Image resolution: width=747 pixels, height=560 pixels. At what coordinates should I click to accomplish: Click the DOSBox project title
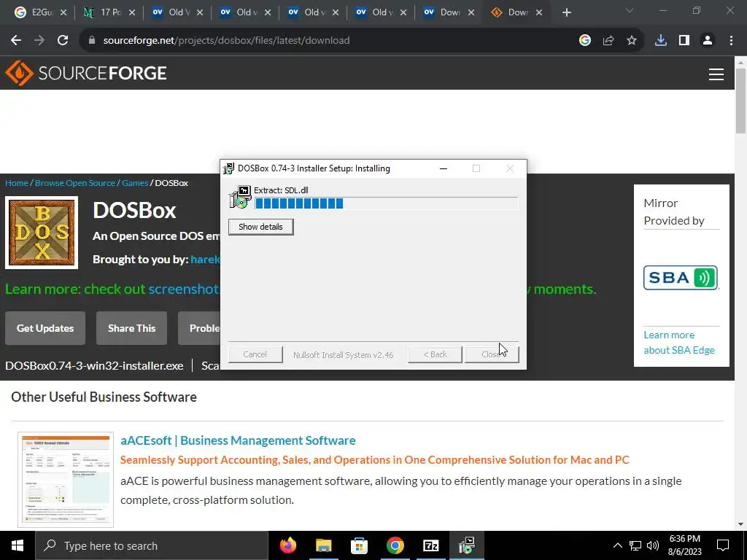click(x=134, y=210)
